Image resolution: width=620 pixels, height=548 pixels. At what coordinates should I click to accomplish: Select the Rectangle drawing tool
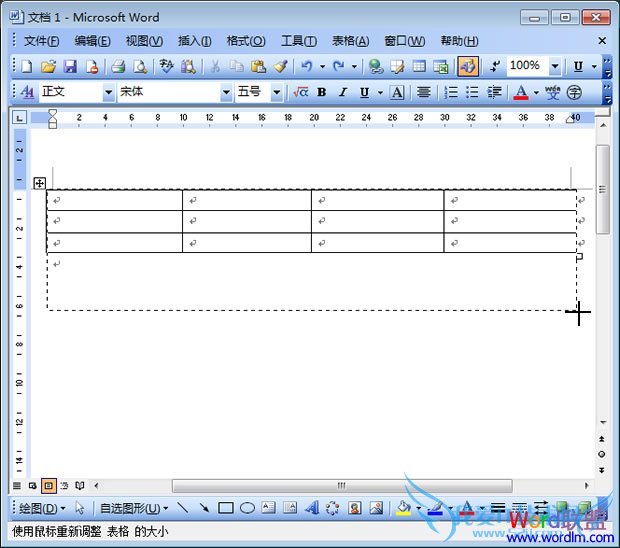pos(226,508)
